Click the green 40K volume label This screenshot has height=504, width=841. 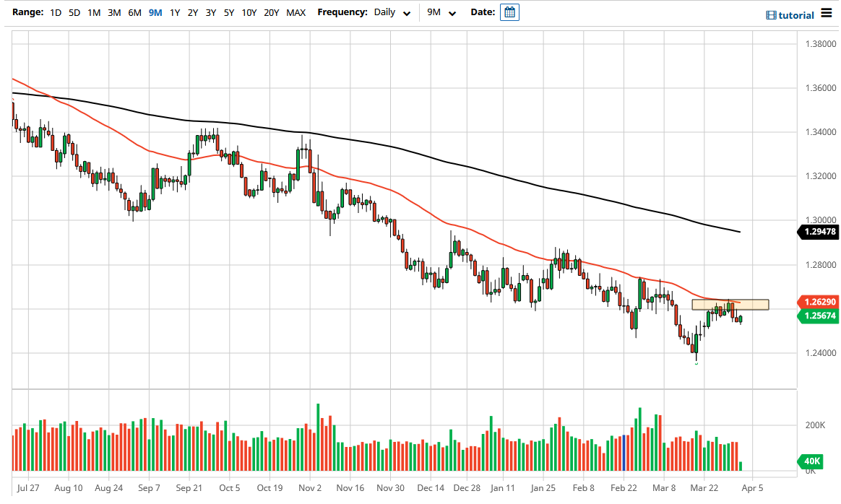coord(811,461)
